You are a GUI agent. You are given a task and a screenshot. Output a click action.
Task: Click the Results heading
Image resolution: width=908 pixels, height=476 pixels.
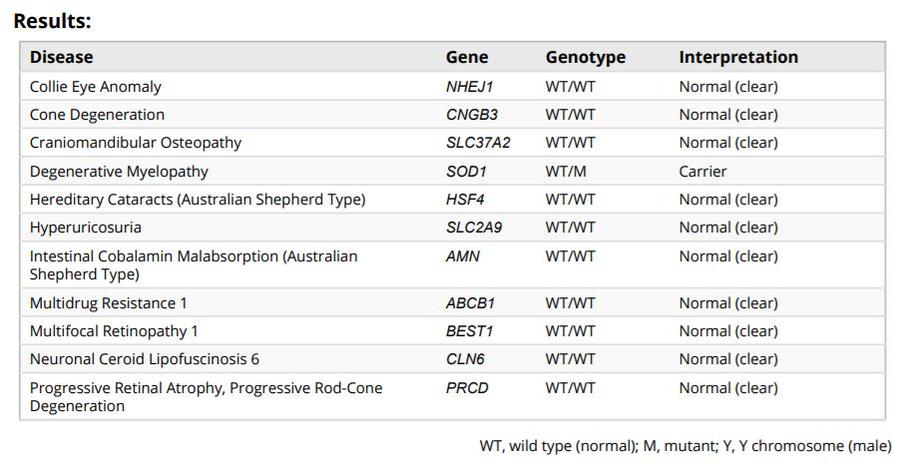(52, 21)
